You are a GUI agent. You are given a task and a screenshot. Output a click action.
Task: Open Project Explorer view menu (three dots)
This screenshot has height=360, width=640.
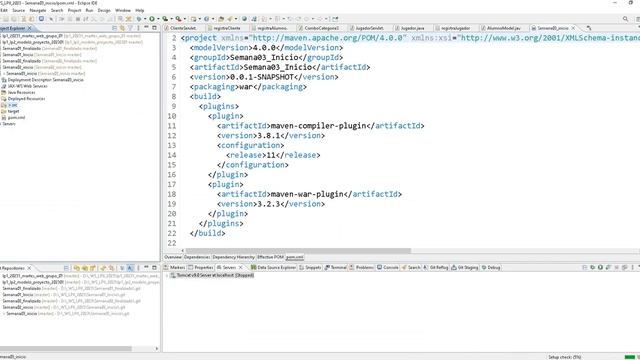[x=138, y=28]
